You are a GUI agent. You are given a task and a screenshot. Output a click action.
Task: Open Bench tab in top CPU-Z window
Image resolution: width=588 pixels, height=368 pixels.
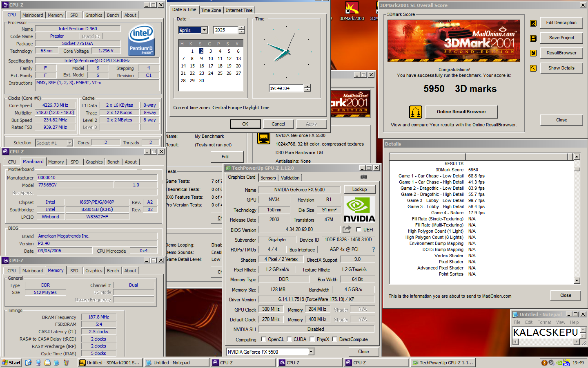(x=113, y=15)
